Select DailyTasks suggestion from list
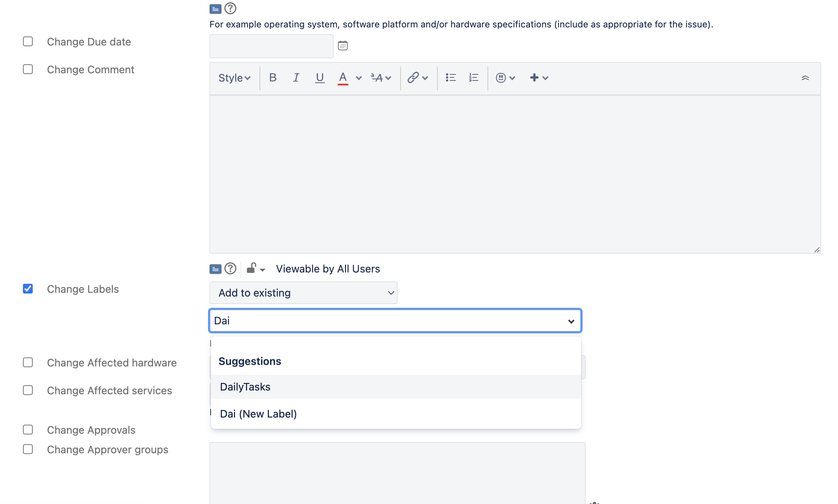This screenshot has width=838, height=504. 245,387
